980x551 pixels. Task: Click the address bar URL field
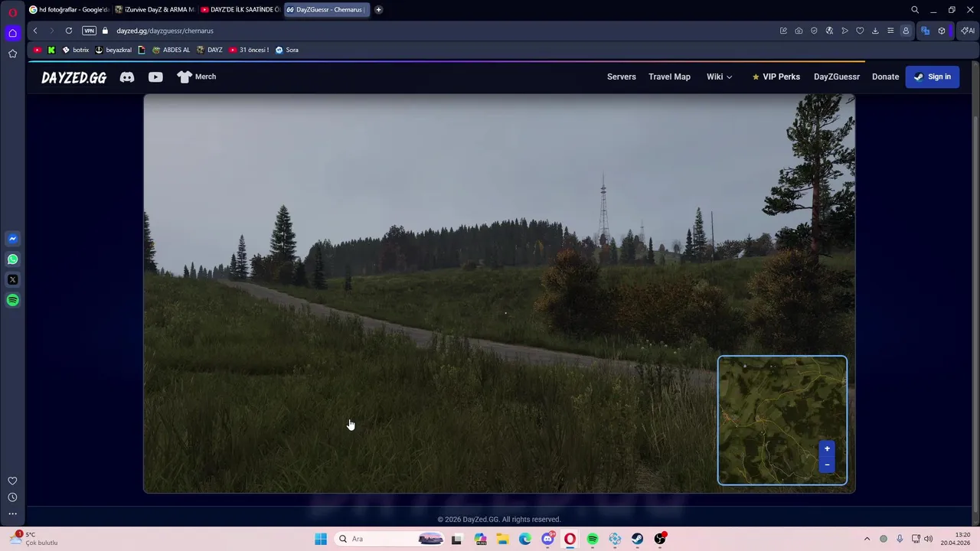[x=444, y=31]
